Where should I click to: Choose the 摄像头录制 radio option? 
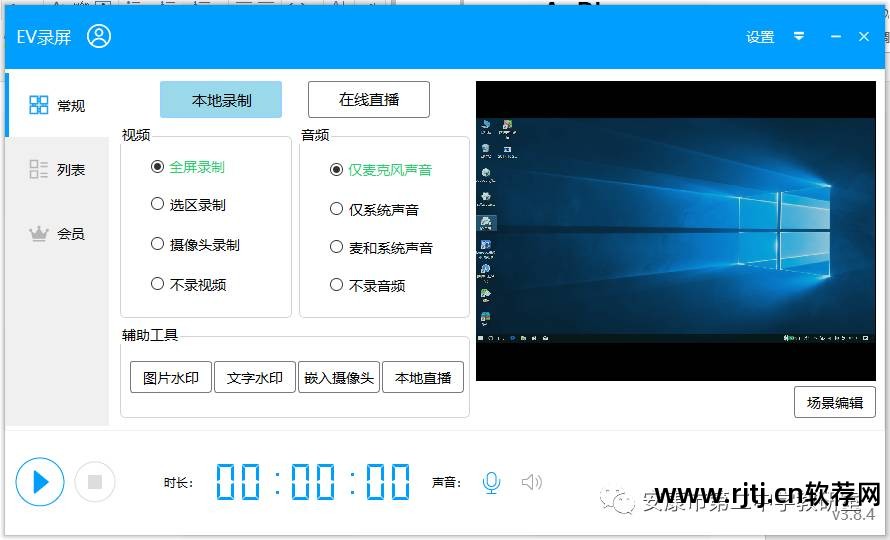point(195,245)
